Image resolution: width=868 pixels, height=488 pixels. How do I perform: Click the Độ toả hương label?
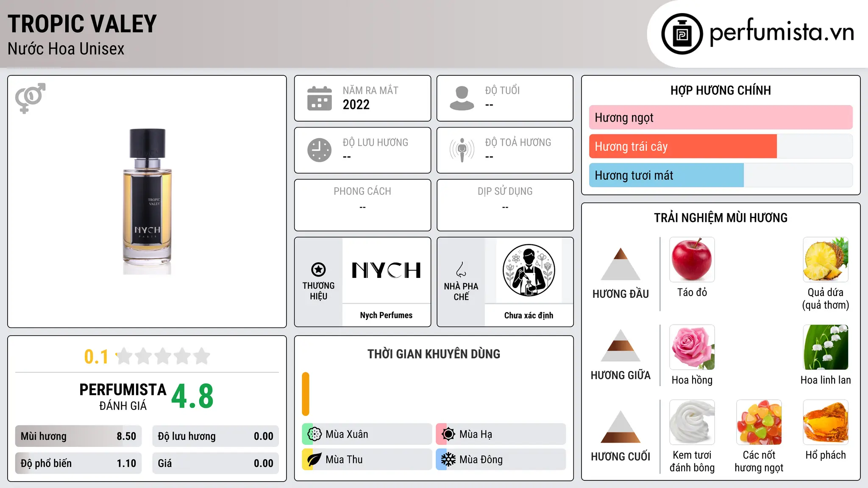pos(518,142)
